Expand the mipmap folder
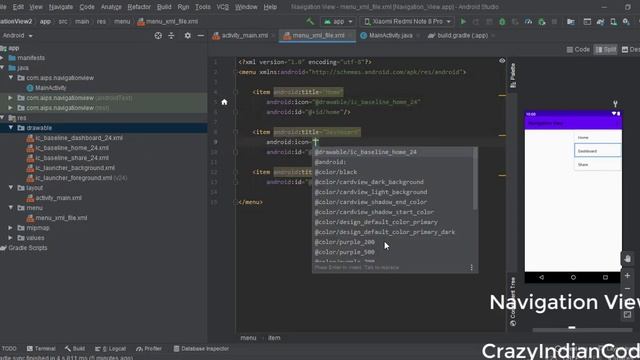This screenshot has height=360, width=640. 11,228
